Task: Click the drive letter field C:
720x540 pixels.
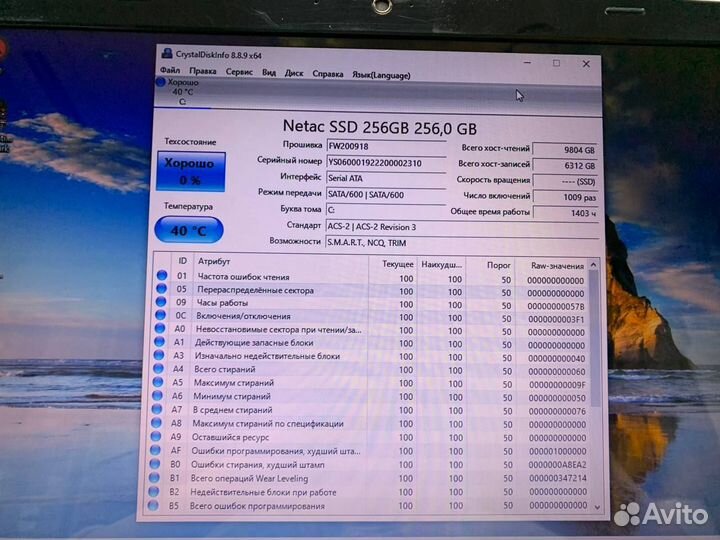Action: (385, 210)
